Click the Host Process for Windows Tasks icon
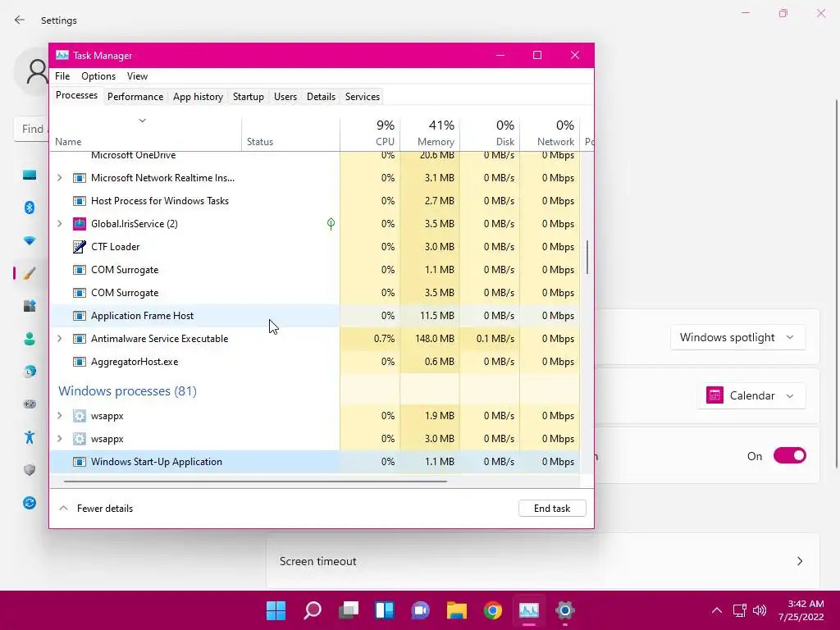 pyautogui.click(x=80, y=201)
